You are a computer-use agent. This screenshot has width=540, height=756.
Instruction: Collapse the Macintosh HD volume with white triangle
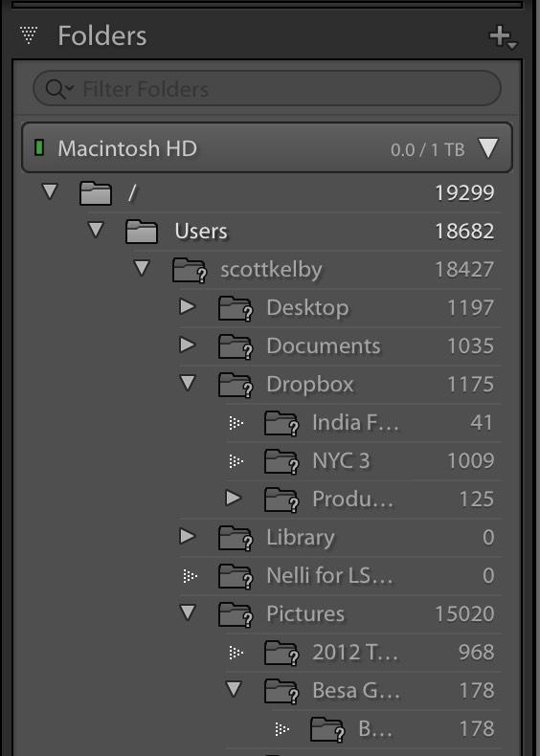(x=488, y=148)
